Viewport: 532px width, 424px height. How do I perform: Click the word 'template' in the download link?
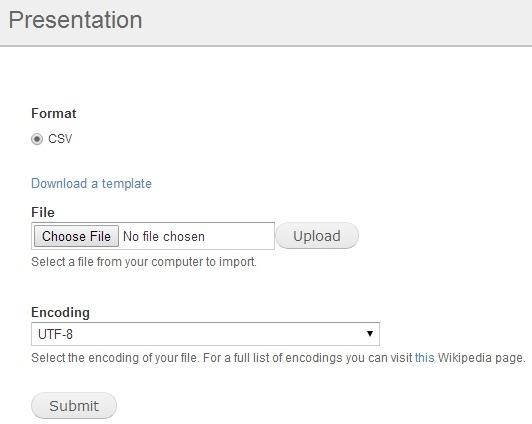(127, 184)
